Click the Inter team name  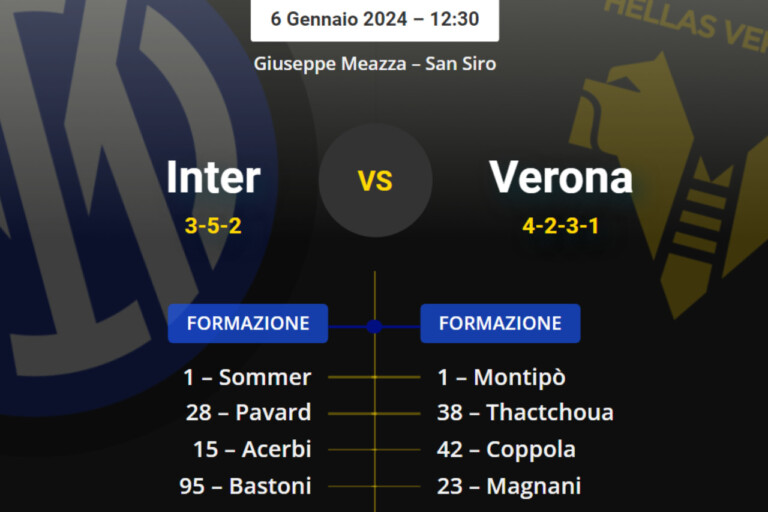click(x=213, y=178)
